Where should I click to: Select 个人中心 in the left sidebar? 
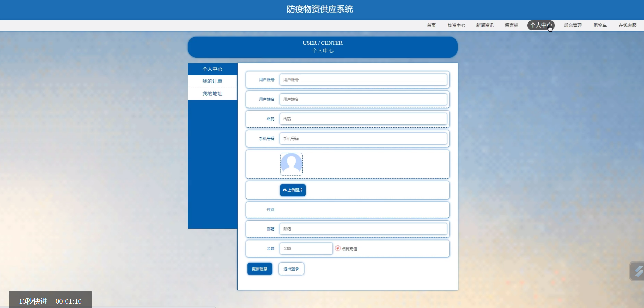coord(212,69)
